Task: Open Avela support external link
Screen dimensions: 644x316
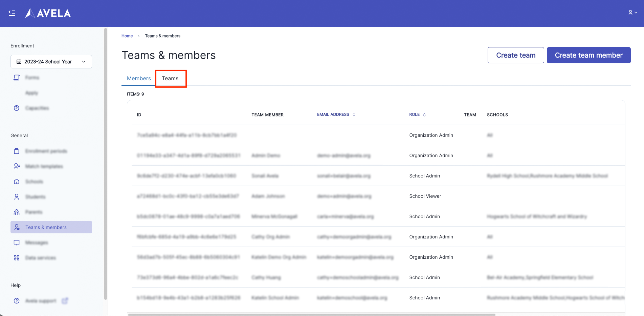Action: (x=65, y=301)
